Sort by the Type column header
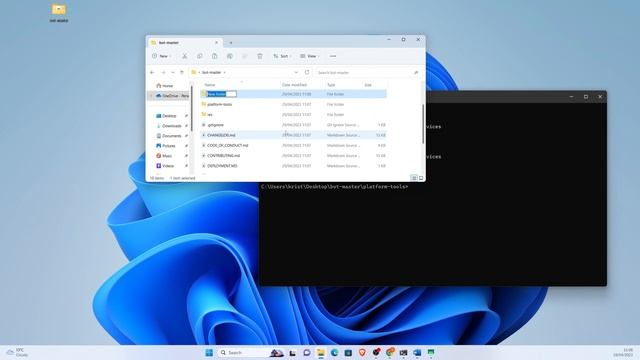The width and height of the screenshot is (640, 360). 331,84
